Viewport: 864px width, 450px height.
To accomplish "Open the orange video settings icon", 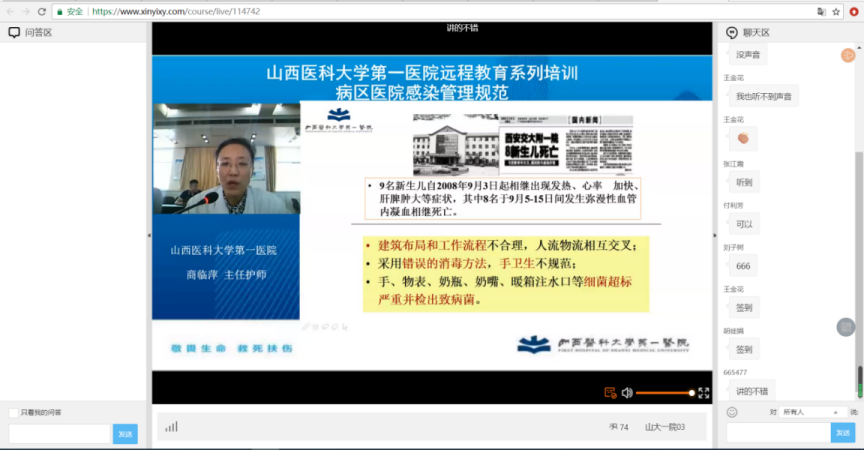I will coord(610,393).
